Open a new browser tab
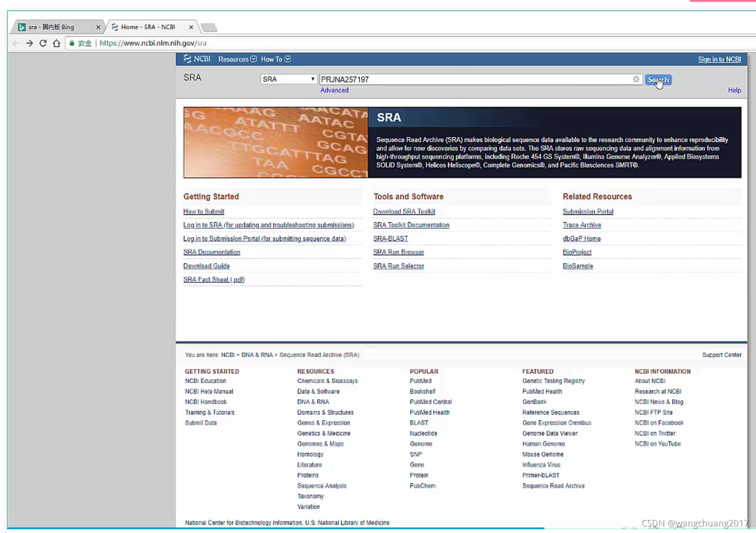This screenshot has height=533, width=756. 209,27
